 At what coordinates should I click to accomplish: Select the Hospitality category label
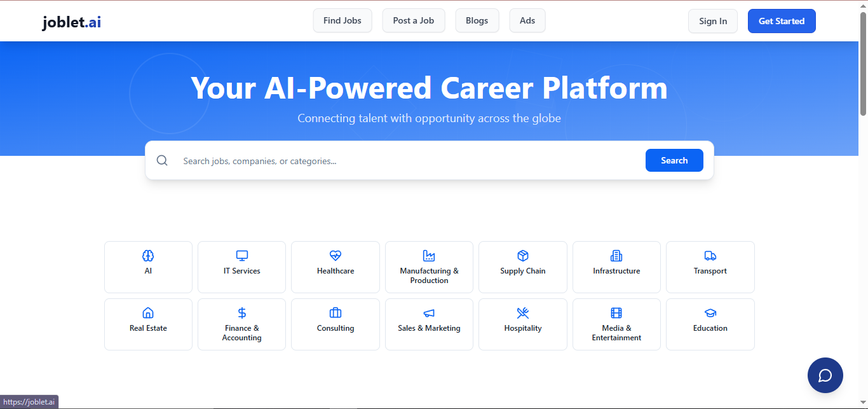(523, 328)
